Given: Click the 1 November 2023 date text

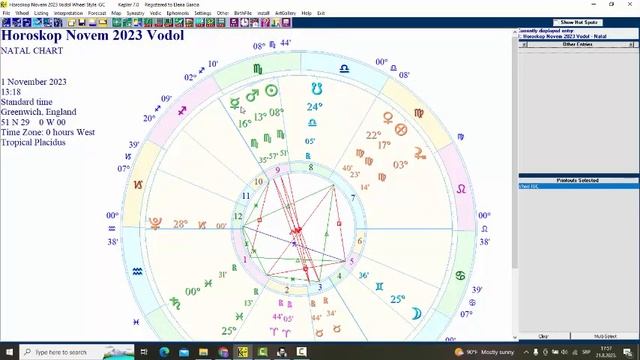Looking at the screenshot, I should click(x=34, y=82).
